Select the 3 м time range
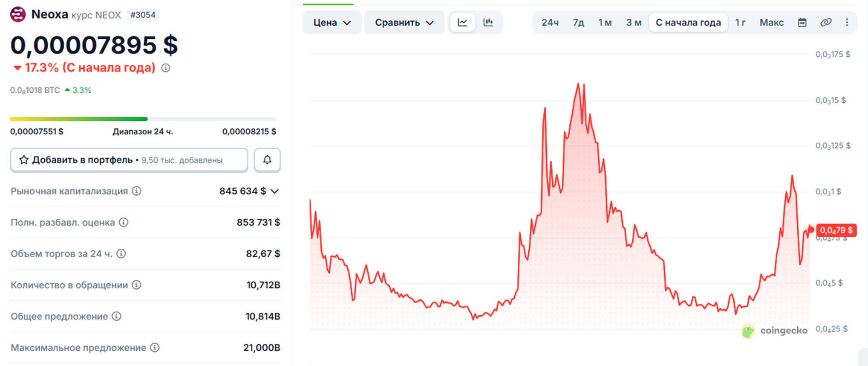This screenshot has height=366, width=868. (634, 23)
